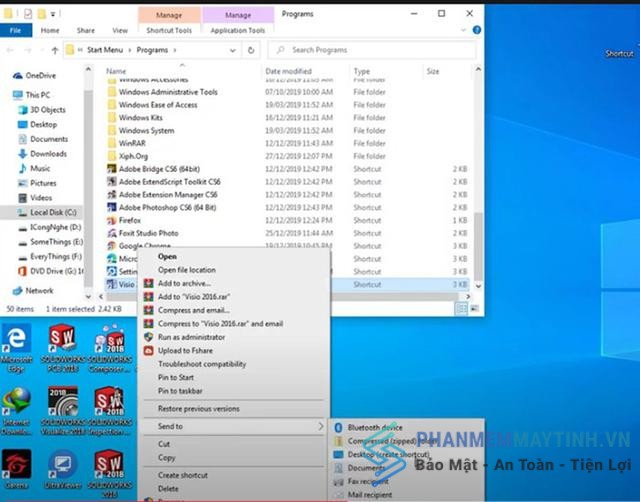The width and height of the screenshot is (640, 502).
Task: Open the Shortcut Tools ribbon tab
Action: pyautogui.click(x=169, y=30)
